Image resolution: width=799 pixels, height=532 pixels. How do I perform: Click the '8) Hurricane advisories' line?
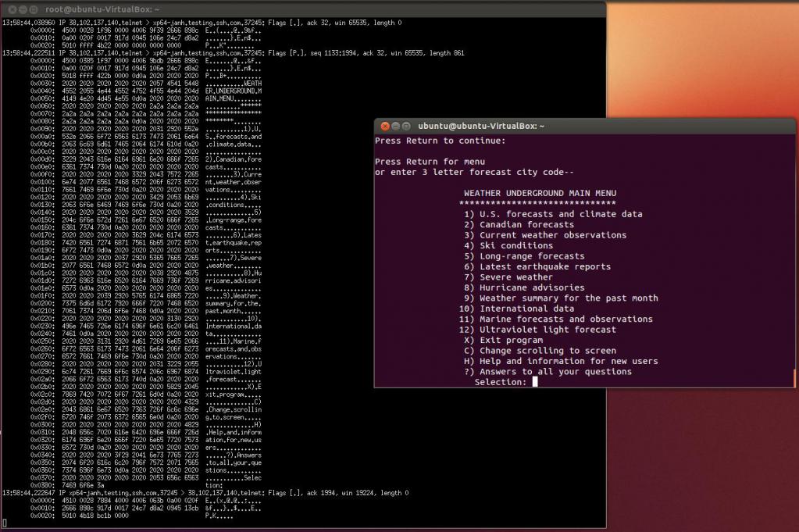click(524, 287)
